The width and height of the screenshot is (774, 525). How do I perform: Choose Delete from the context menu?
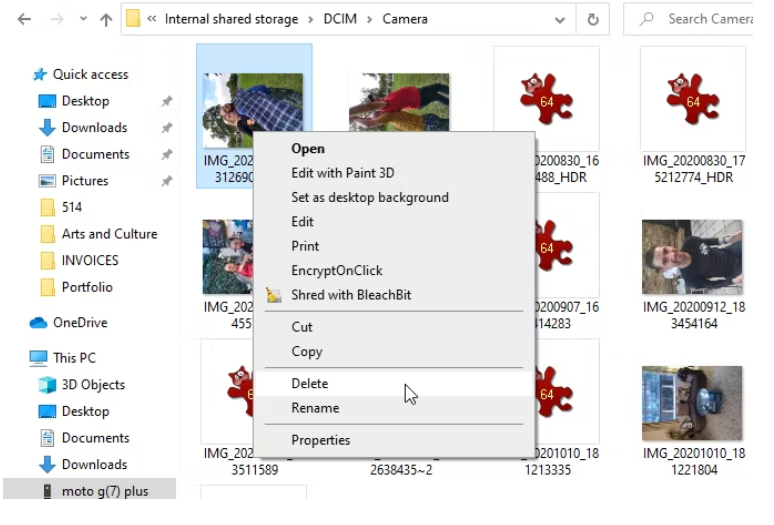click(309, 384)
